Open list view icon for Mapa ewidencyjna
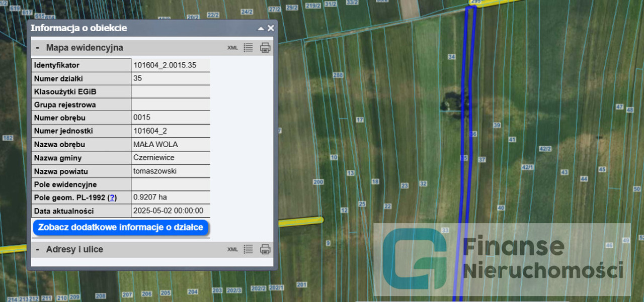The width and height of the screenshot is (644, 302). coord(248,48)
